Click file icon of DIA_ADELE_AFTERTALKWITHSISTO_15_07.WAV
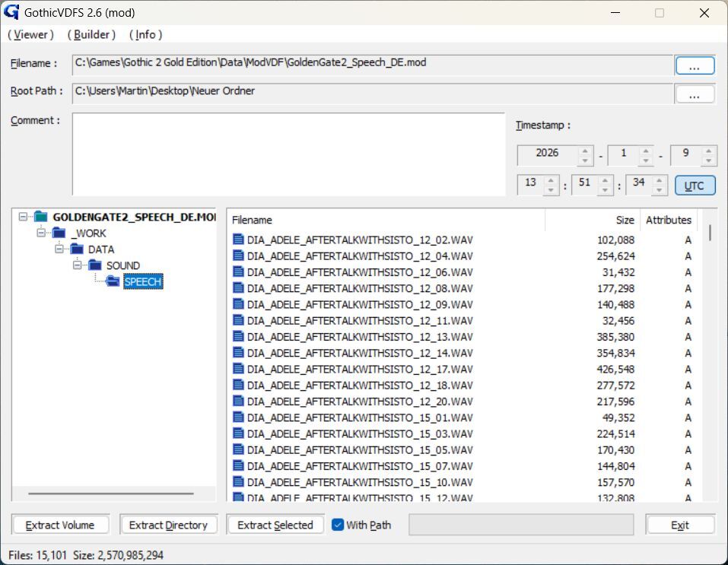This screenshot has width=728, height=565. pyautogui.click(x=238, y=466)
